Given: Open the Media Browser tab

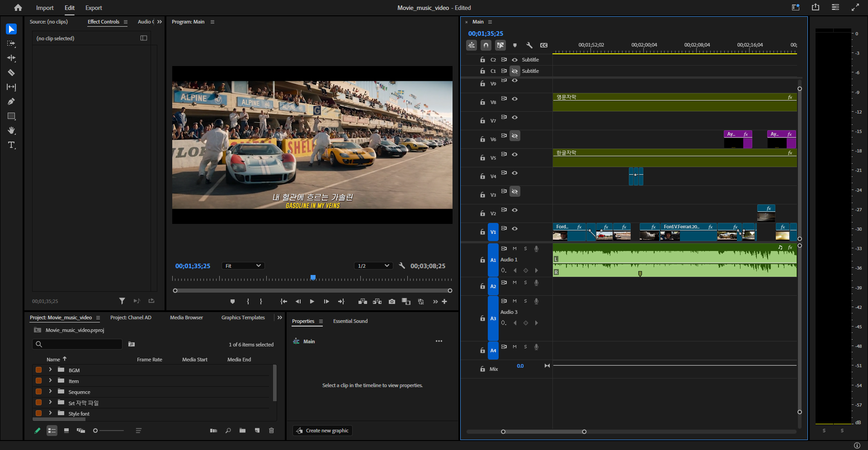Looking at the screenshot, I should tap(186, 317).
